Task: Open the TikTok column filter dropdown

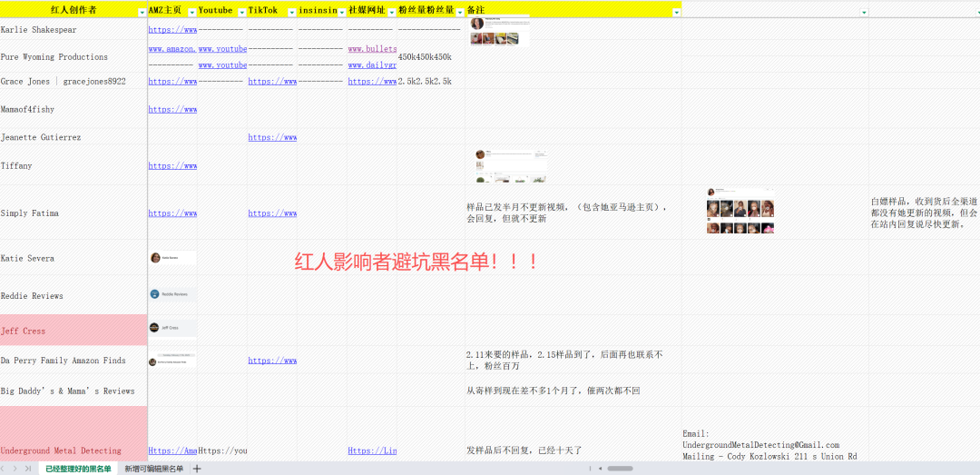Action: (291, 13)
